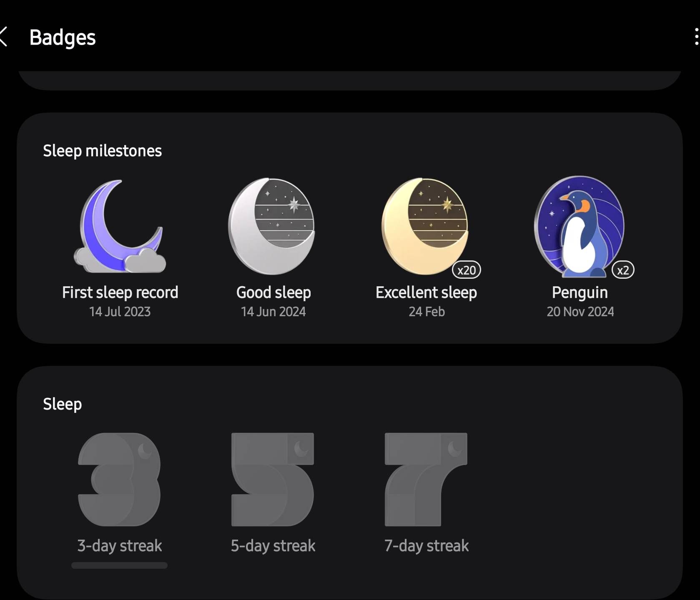Navigate back using the back arrow
Image resolution: width=700 pixels, height=600 pixels.
pyautogui.click(x=4, y=37)
